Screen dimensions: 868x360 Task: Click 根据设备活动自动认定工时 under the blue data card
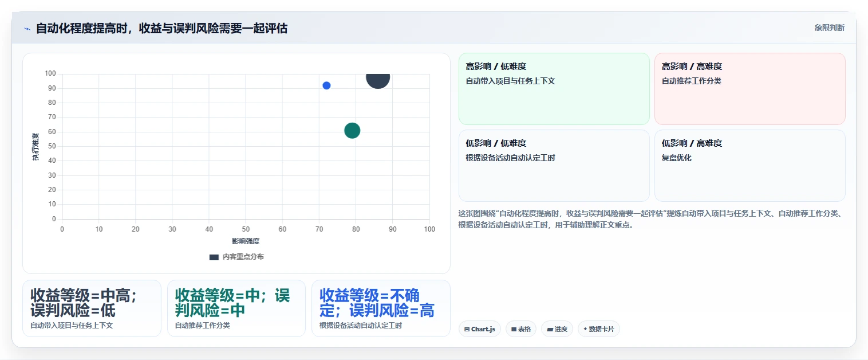[x=361, y=326]
